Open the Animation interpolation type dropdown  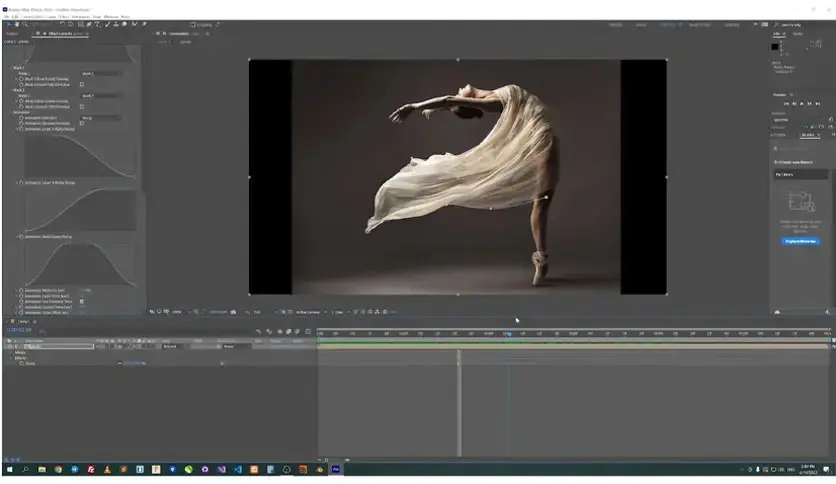101,118
